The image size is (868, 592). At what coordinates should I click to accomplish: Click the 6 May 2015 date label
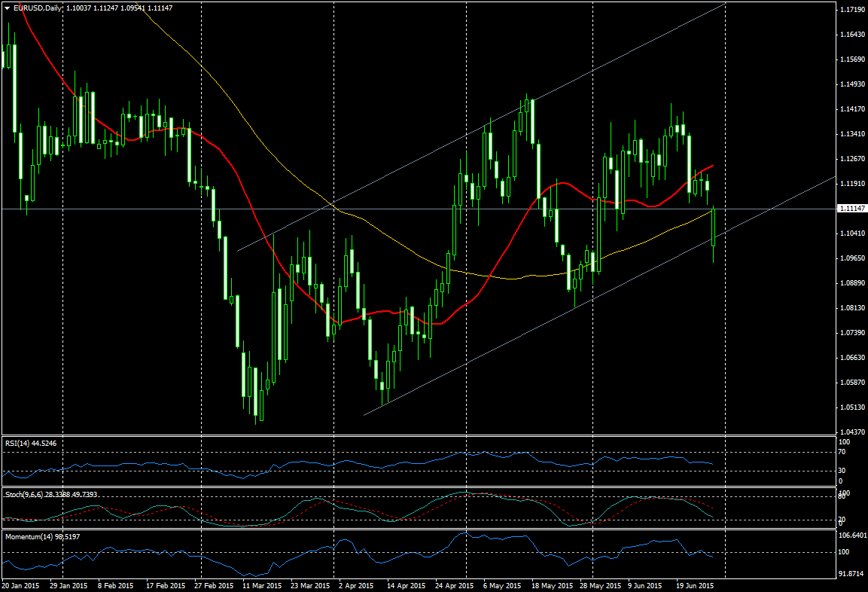point(501,585)
